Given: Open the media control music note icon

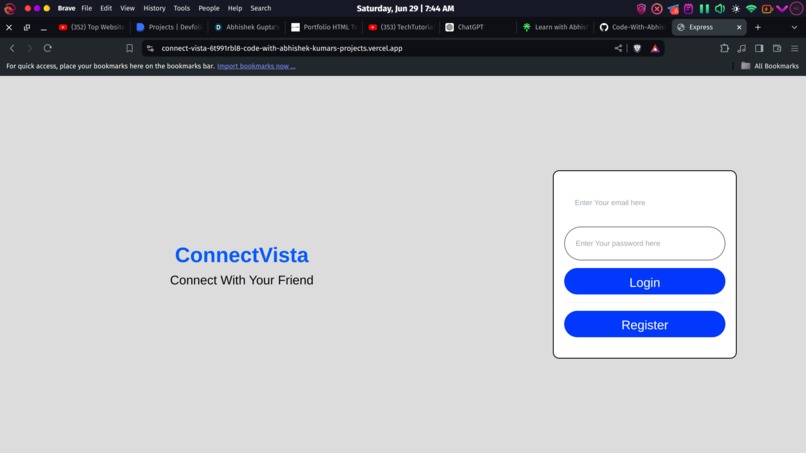Looking at the screenshot, I should click(x=742, y=48).
